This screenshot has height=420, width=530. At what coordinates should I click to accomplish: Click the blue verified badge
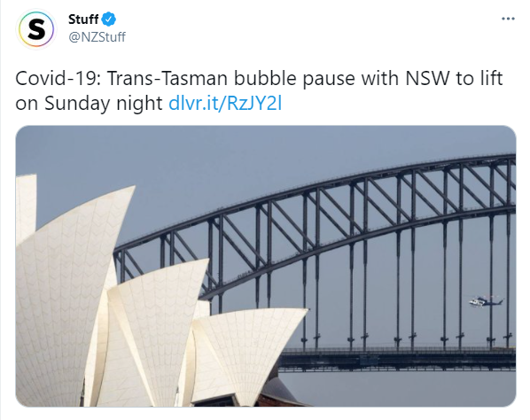[x=109, y=19]
